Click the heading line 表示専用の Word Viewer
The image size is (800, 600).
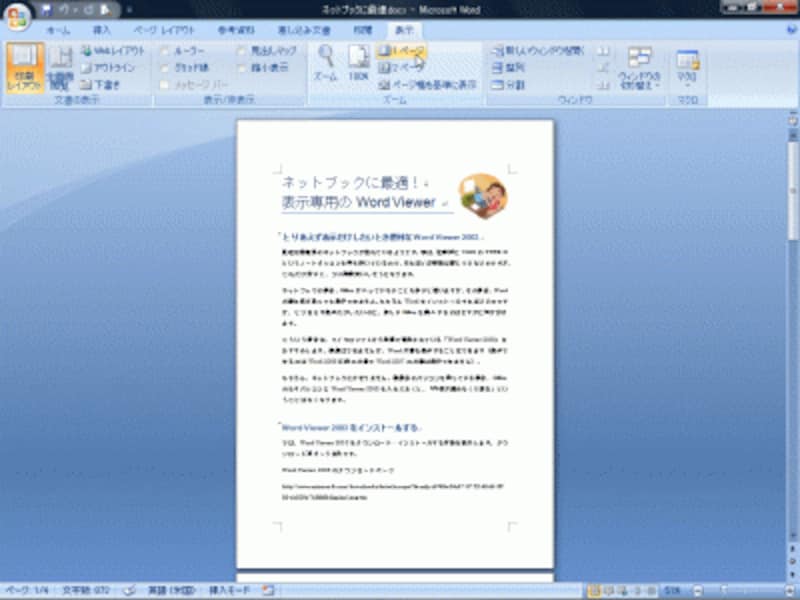[359, 202]
